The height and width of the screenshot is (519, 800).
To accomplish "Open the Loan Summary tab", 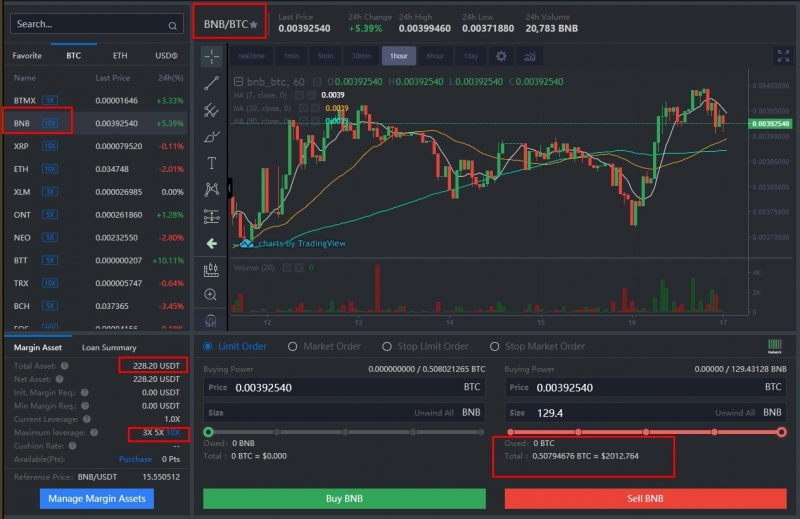I will 109,348.
